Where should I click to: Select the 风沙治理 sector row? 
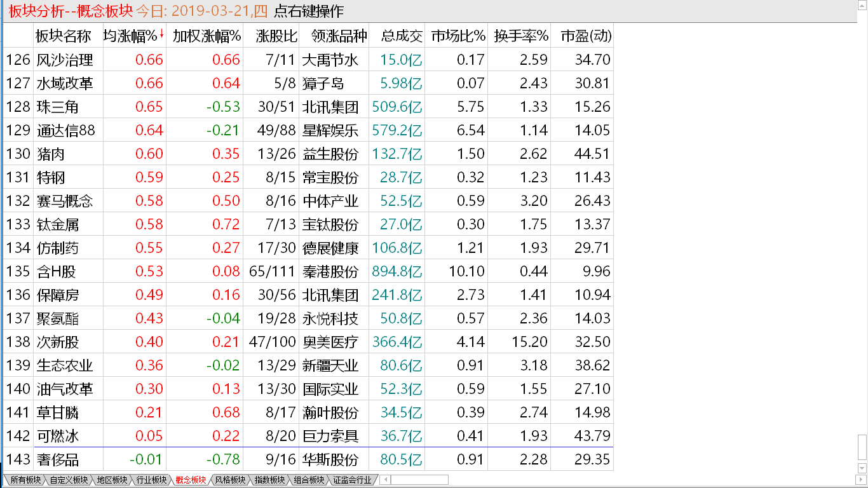(x=308, y=60)
